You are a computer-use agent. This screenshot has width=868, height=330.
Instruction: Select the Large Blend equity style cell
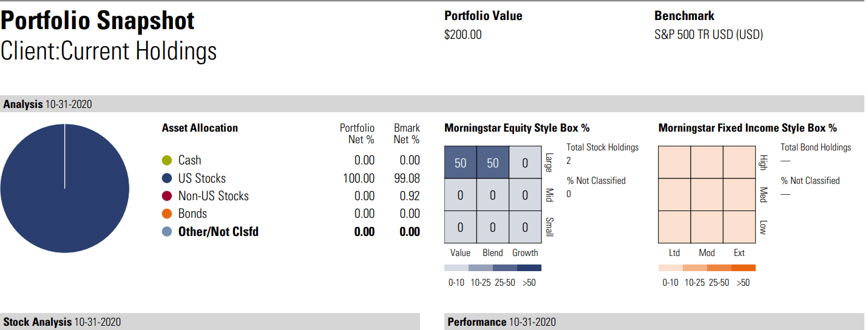492,163
